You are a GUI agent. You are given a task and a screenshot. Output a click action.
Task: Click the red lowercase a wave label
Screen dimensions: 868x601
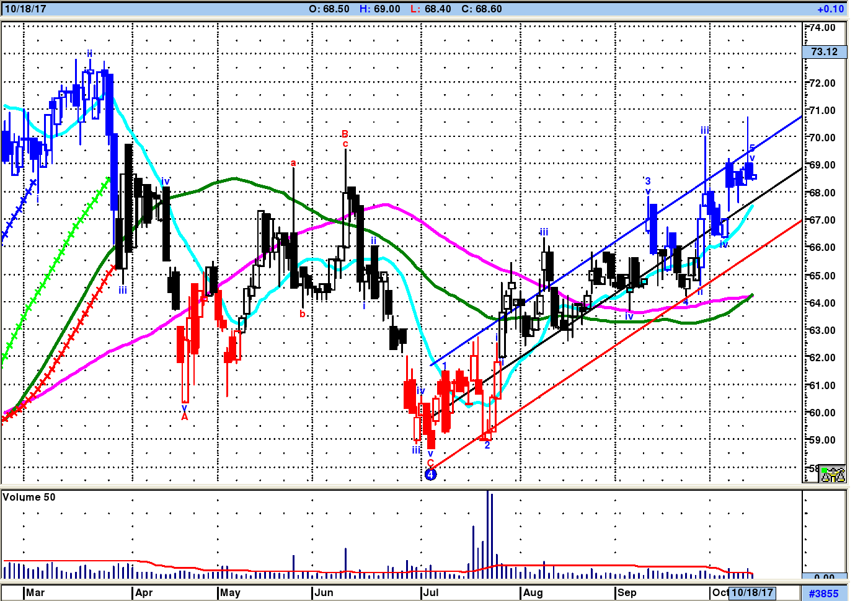(x=293, y=164)
